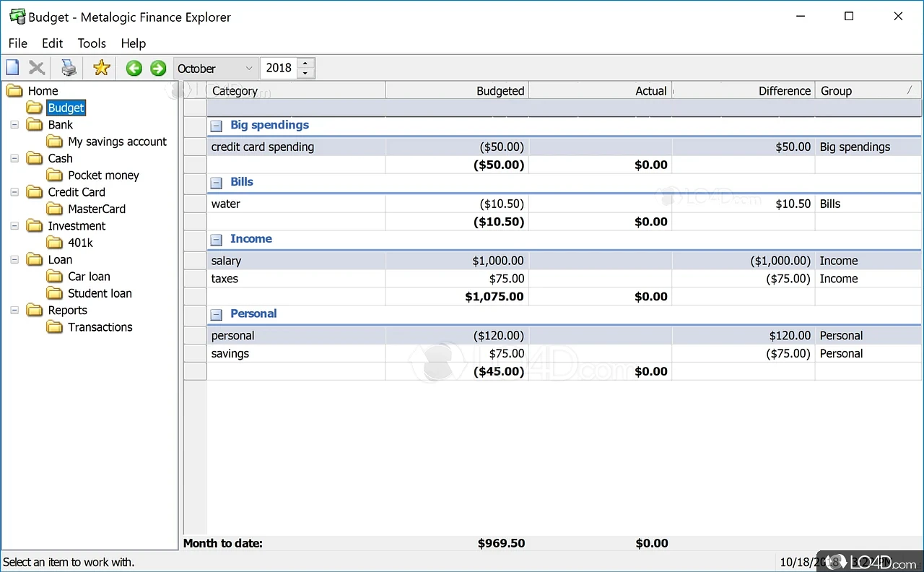Select the Pocket money account
Screen dimensions: 924x572
coord(103,175)
